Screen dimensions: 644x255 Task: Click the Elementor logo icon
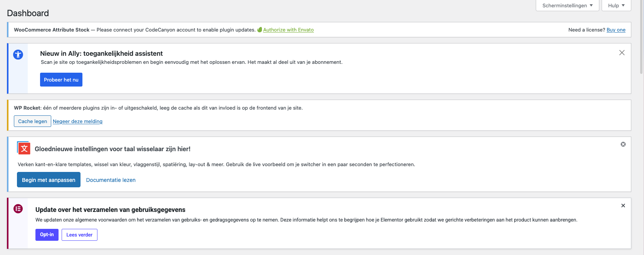click(18, 209)
